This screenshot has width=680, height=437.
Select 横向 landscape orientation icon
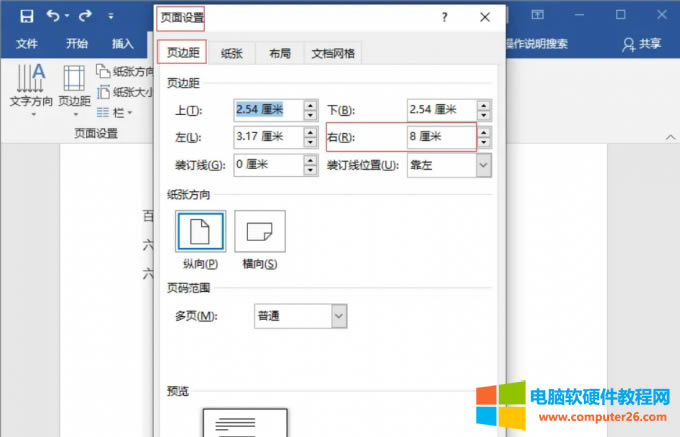coord(259,231)
